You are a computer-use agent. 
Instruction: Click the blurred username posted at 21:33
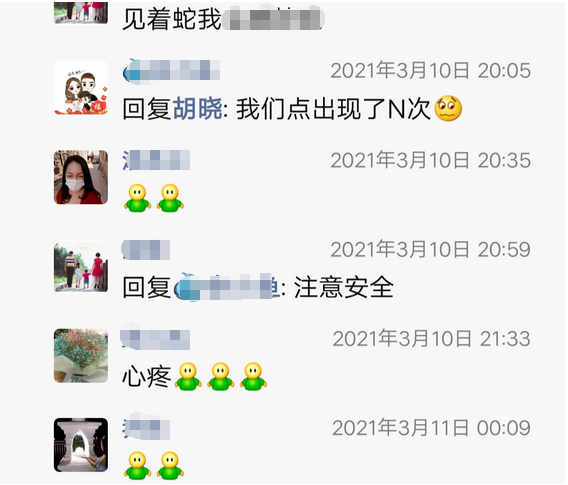tap(155, 338)
